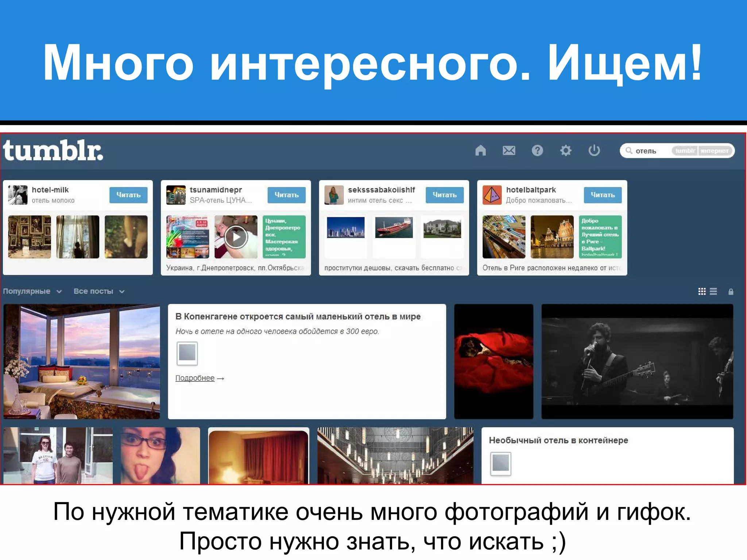
Task: Open tsunamidnepr avatar
Action: (176, 195)
